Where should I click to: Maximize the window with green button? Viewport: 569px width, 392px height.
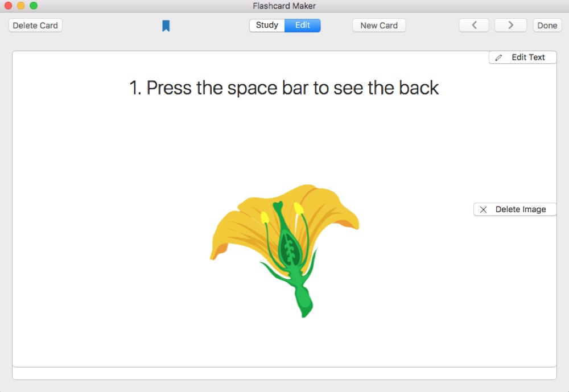(34, 6)
